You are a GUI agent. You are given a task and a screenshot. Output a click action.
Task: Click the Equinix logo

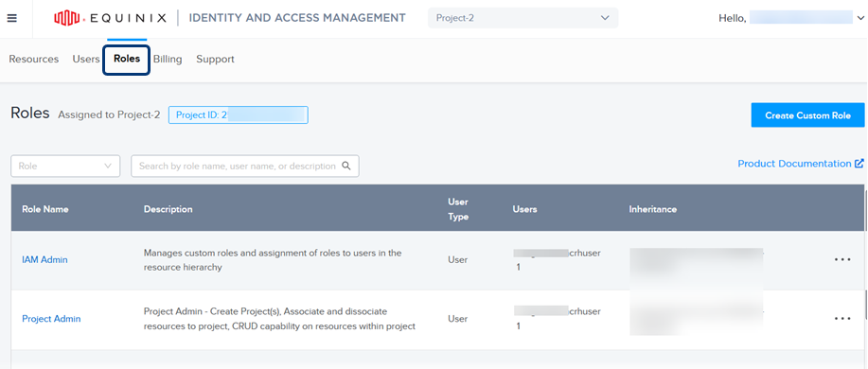110,18
